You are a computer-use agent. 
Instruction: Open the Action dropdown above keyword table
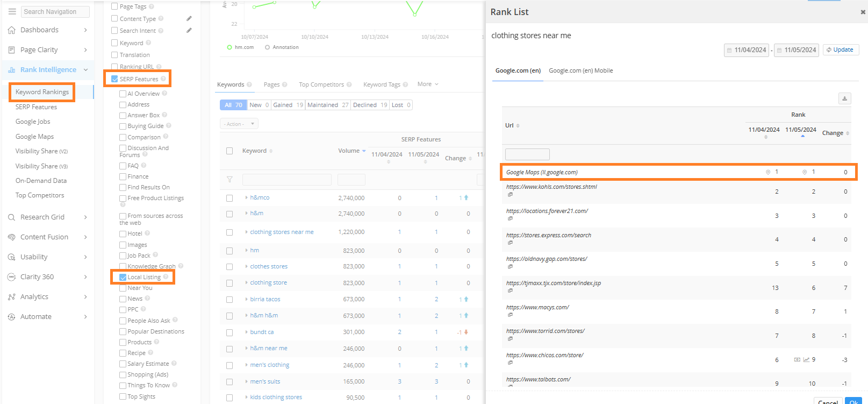click(x=239, y=124)
